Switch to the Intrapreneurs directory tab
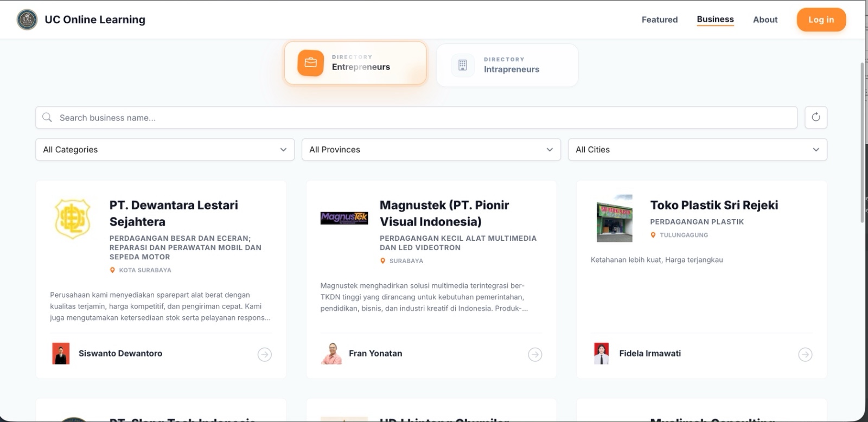 coord(507,65)
